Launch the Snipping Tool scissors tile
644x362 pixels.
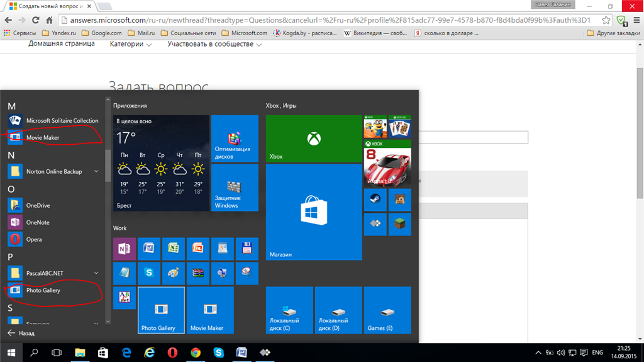pos(247,273)
